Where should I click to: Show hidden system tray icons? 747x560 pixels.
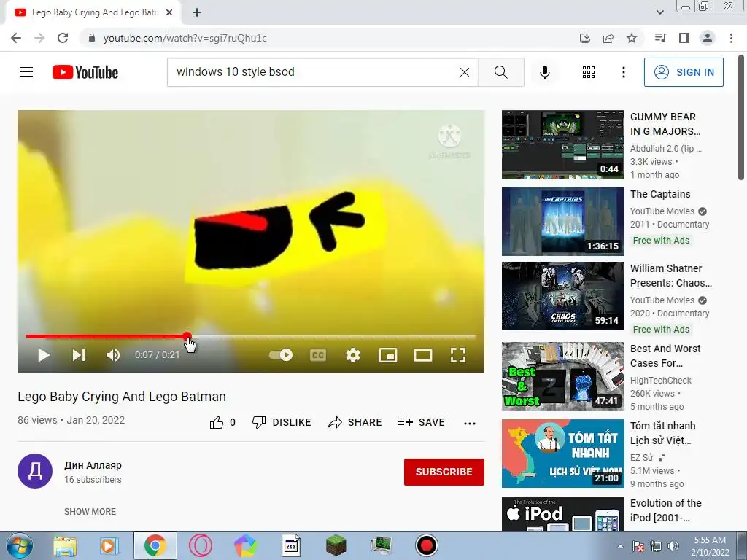(620, 546)
